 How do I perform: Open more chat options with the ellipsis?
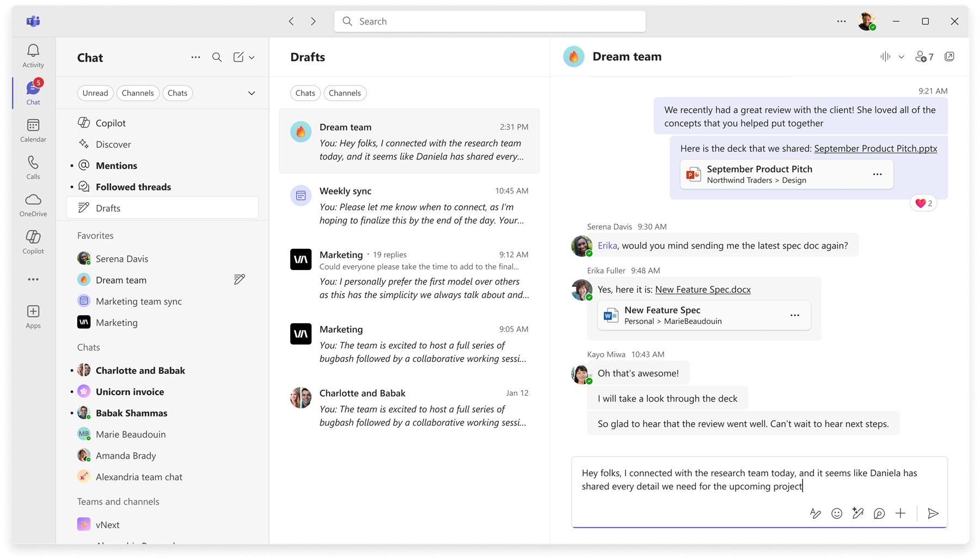(x=195, y=57)
